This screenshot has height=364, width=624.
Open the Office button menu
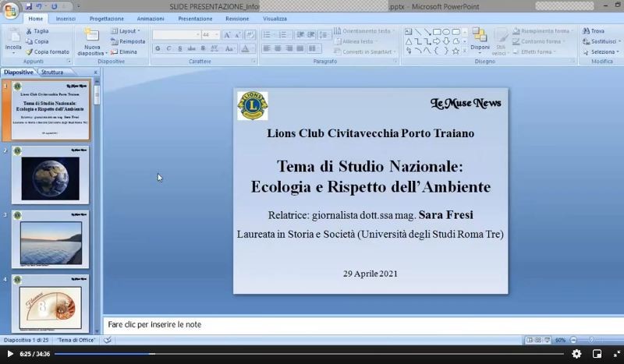tap(11, 11)
